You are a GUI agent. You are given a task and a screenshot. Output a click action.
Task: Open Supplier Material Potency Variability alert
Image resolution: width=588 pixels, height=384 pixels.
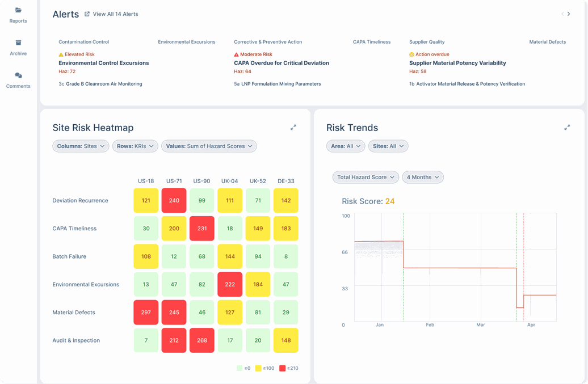457,63
